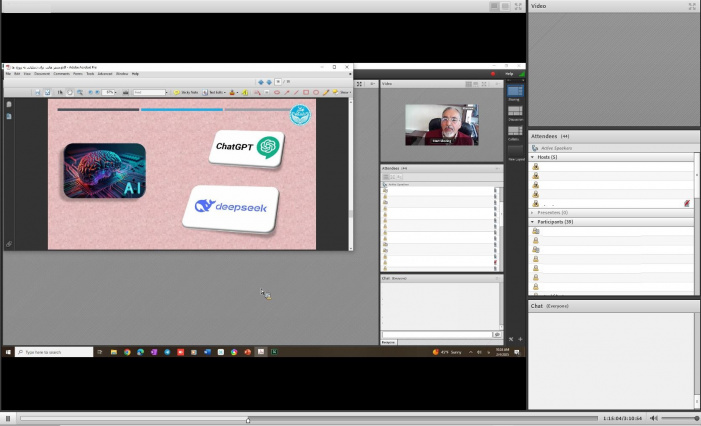The image size is (701, 426).
Task: Click the webcam video of the presenter
Action: tap(442, 125)
